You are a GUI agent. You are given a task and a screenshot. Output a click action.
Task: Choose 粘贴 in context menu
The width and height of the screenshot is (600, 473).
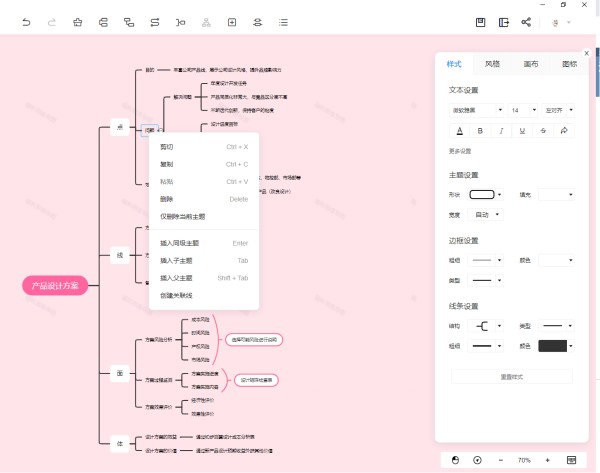(204, 182)
